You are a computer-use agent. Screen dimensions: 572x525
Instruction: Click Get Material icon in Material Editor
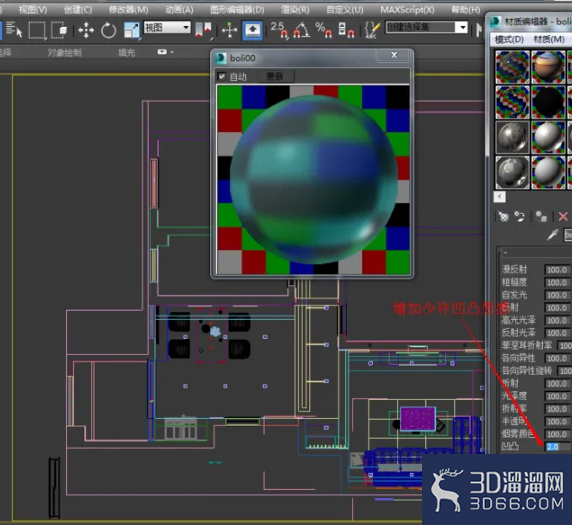point(503,217)
